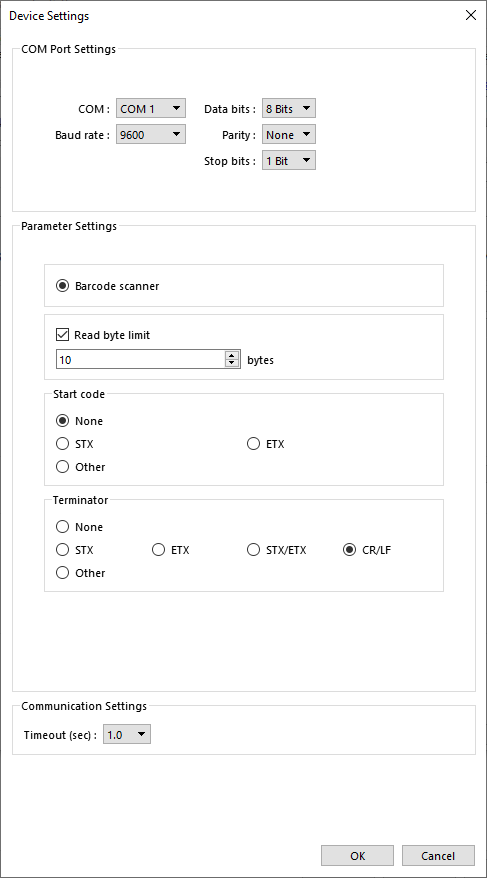
Task: Expand the Timeout (sec) dropdown
Action: tap(127, 735)
